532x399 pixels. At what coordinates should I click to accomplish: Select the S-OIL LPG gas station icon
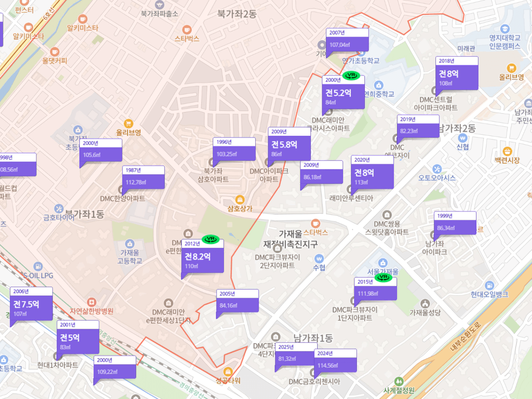coord(38,266)
